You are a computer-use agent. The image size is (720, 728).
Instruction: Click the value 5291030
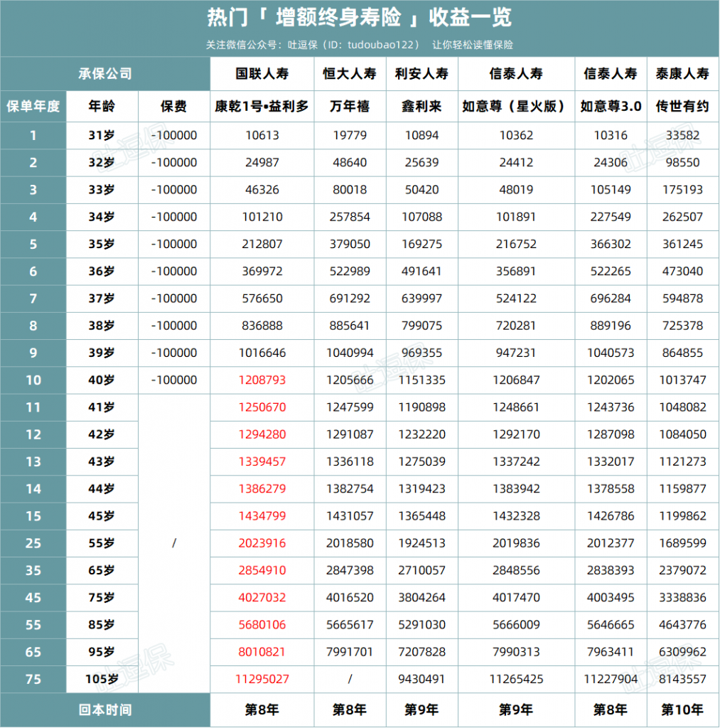tap(421, 624)
